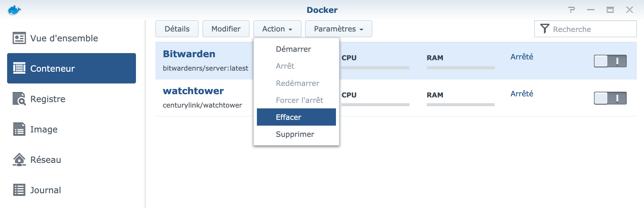Choose Démarrer from the Action menu
The height and width of the screenshot is (208, 644).
[x=293, y=49]
